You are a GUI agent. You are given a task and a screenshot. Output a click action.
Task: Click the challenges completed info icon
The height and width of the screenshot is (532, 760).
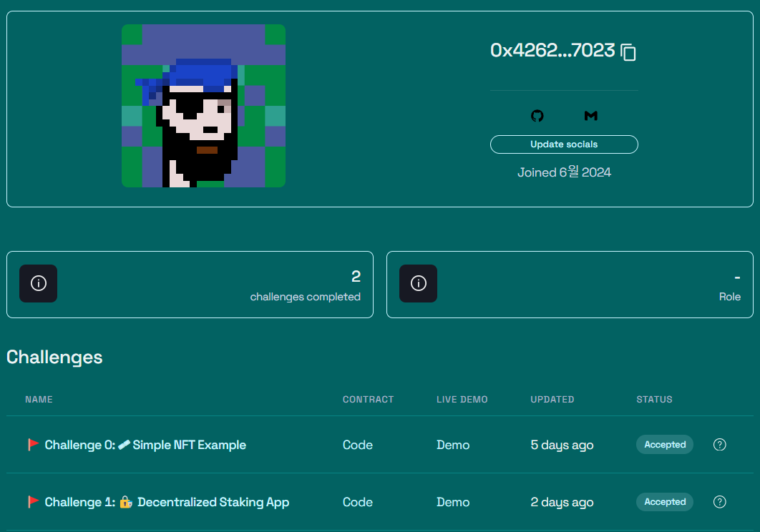point(39,283)
